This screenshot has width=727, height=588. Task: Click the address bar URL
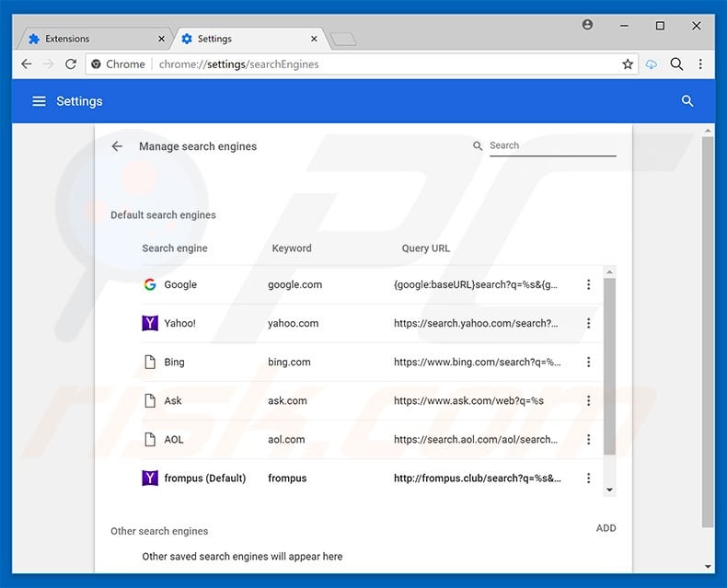(238, 64)
